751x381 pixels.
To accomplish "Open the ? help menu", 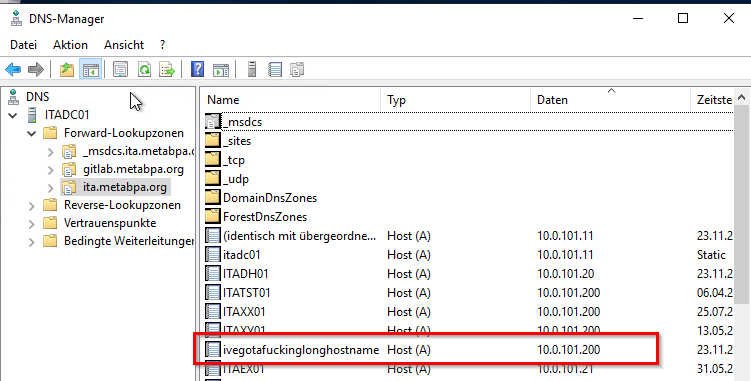I will point(162,45).
